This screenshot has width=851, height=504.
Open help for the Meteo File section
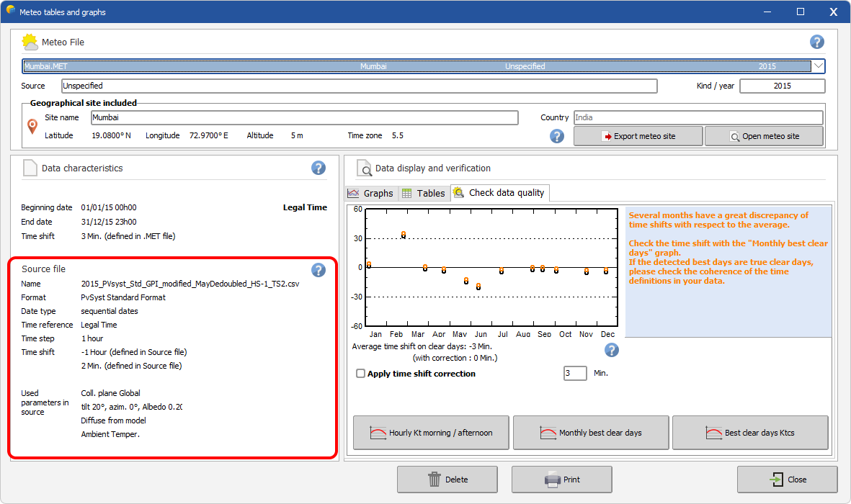click(x=817, y=42)
